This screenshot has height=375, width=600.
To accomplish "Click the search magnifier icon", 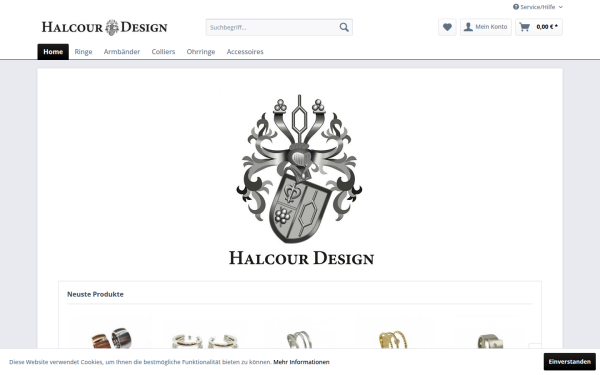I will [344, 27].
